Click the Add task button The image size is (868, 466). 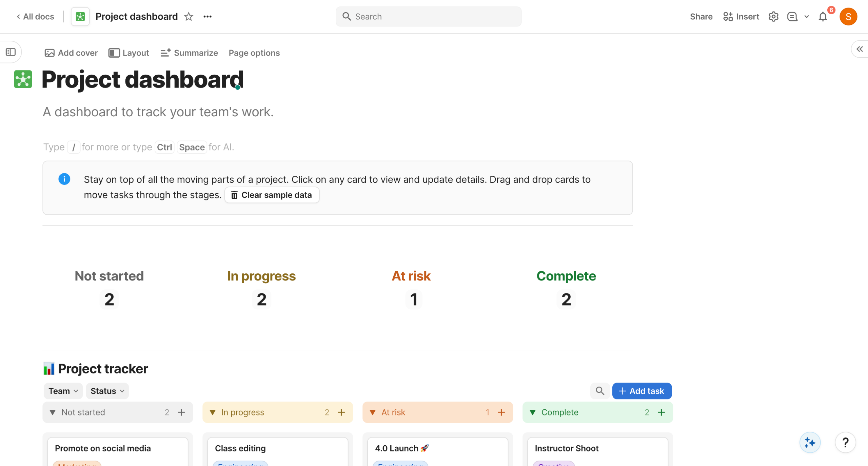click(642, 391)
